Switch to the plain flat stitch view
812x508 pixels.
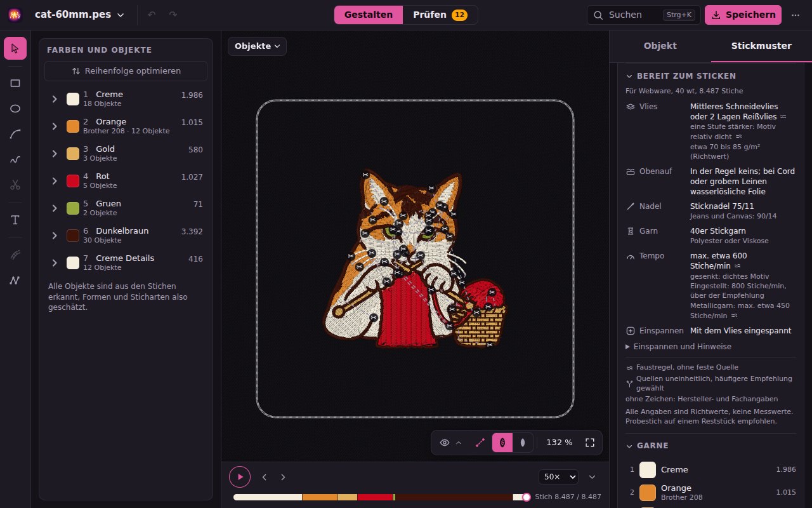pos(523,443)
